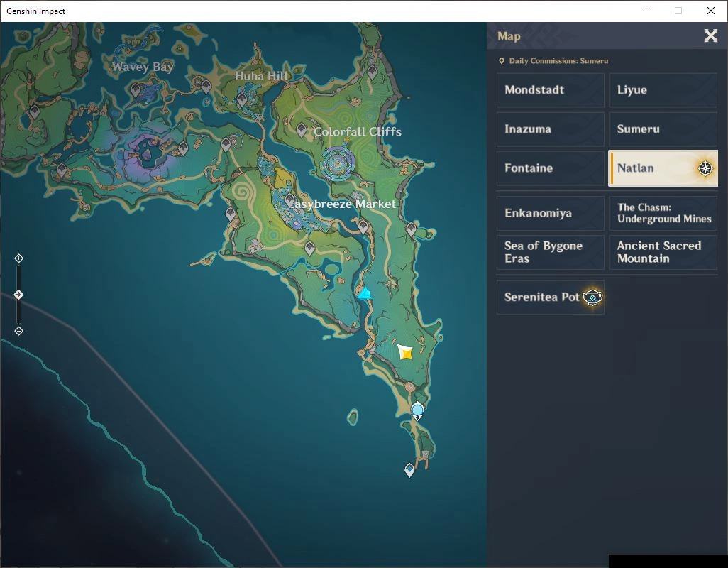
Task: Click the domain marker at peninsula's southern tip
Action: (x=409, y=470)
